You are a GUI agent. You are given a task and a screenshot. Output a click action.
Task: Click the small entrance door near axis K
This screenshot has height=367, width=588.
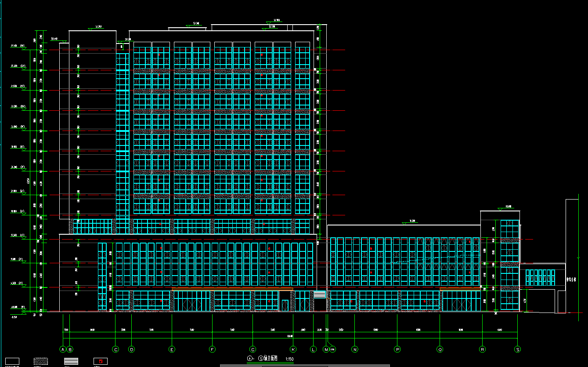[x=285, y=305]
